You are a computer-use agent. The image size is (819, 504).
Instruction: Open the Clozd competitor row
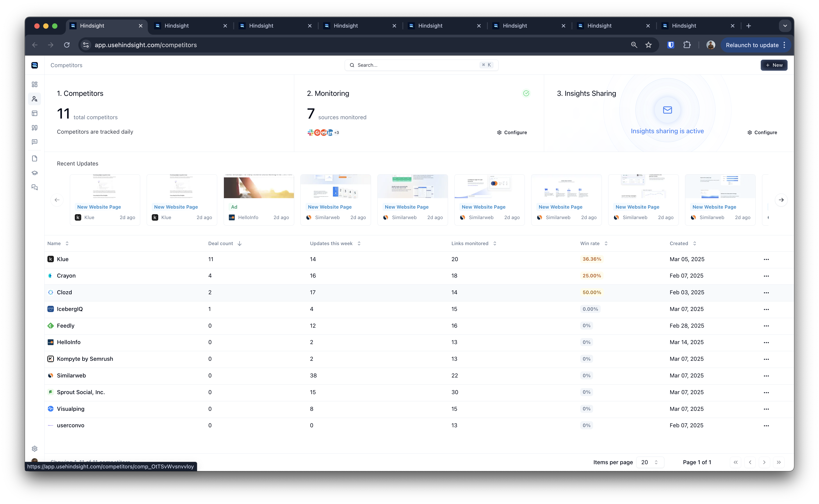point(419,293)
